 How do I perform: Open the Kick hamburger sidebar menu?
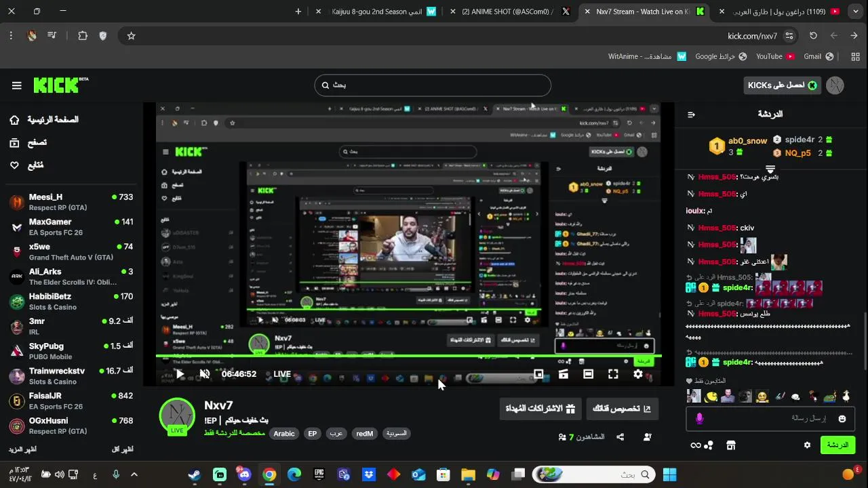pyautogui.click(x=16, y=85)
